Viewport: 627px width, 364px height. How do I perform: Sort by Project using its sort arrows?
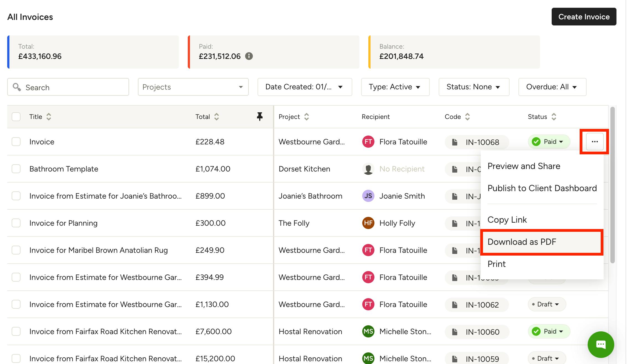pyautogui.click(x=307, y=117)
